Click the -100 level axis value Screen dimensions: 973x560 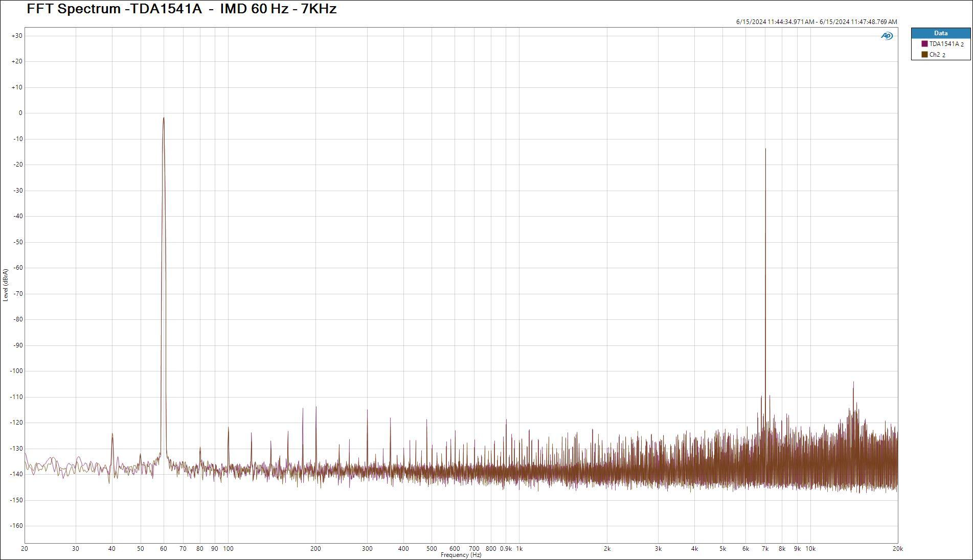point(16,371)
